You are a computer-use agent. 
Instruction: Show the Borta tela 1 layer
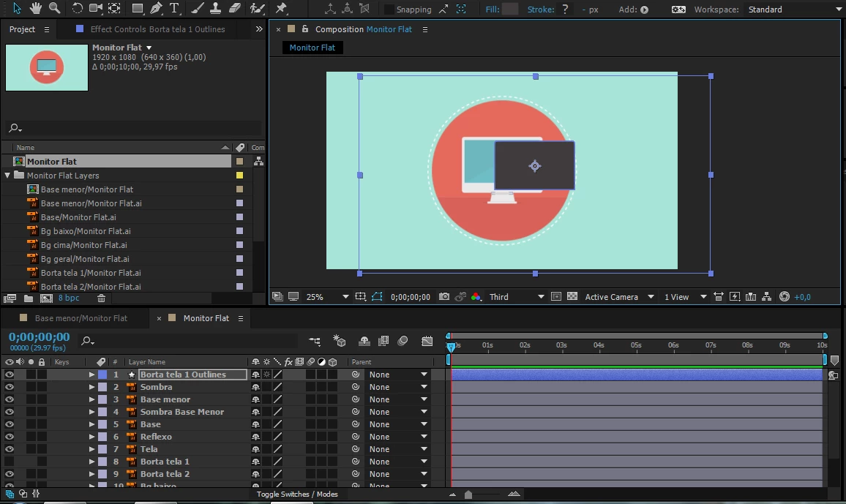(x=10, y=462)
